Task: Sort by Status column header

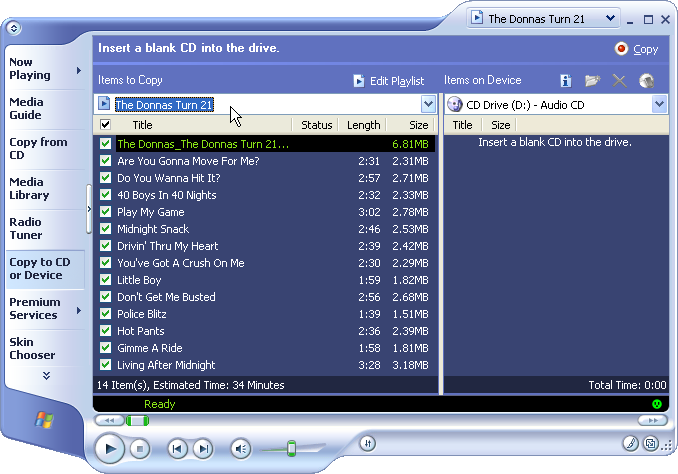Action: point(316,125)
